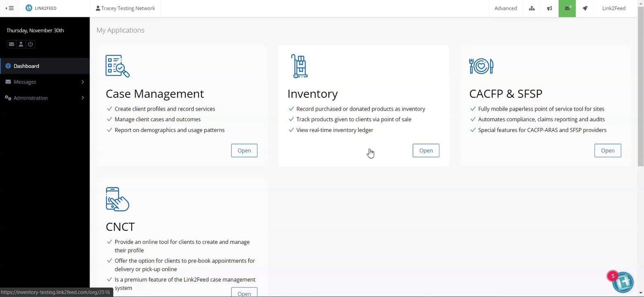Image resolution: width=644 pixels, height=297 pixels.
Task: Click the scrollbar down arrow
Action: click(640, 294)
